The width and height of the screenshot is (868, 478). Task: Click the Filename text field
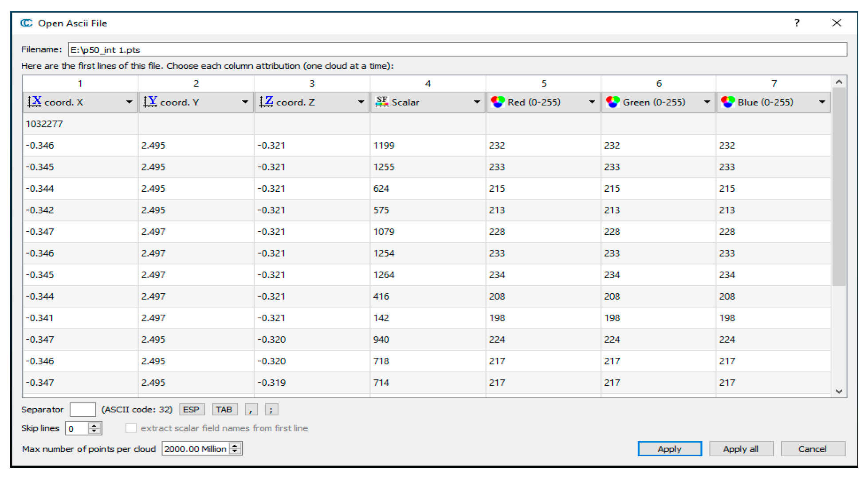coord(457,50)
